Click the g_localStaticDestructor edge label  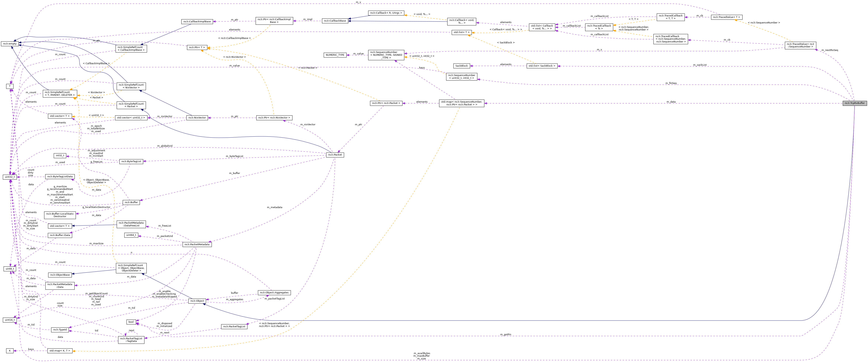96,207
